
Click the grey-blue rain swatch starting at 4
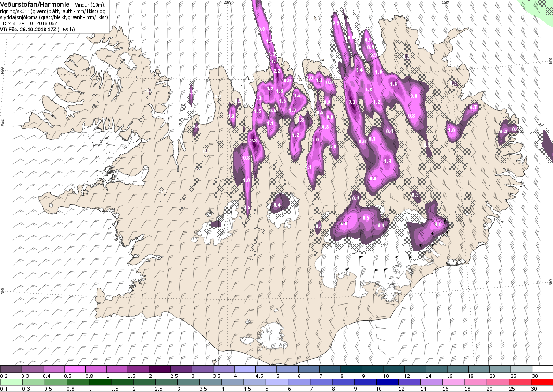pos(232,383)
